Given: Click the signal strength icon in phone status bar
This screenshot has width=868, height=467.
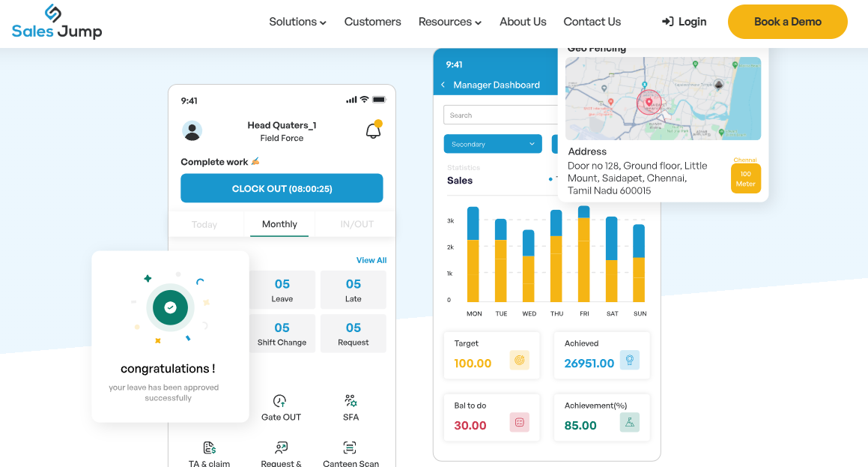Looking at the screenshot, I should 351,100.
